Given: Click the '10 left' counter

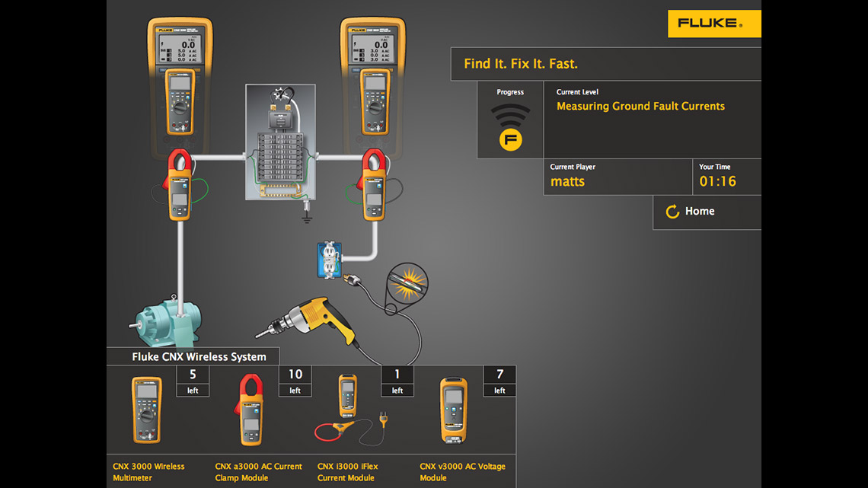Looking at the screenshot, I should pyautogui.click(x=295, y=381).
